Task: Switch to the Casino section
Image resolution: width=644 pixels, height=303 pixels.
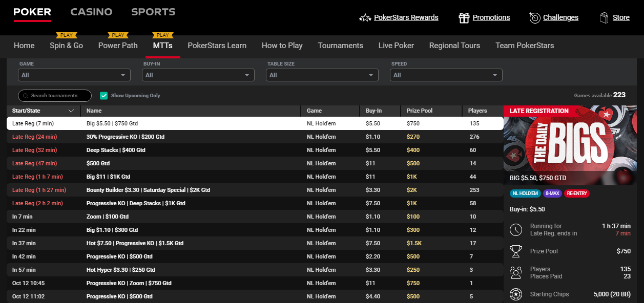Action: 91,12
